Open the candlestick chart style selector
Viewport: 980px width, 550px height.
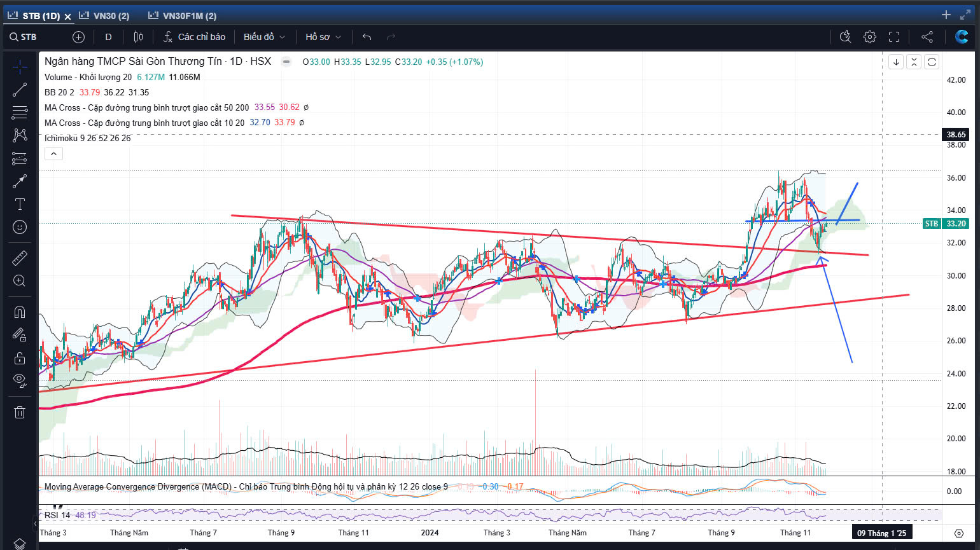pyautogui.click(x=138, y=37)
